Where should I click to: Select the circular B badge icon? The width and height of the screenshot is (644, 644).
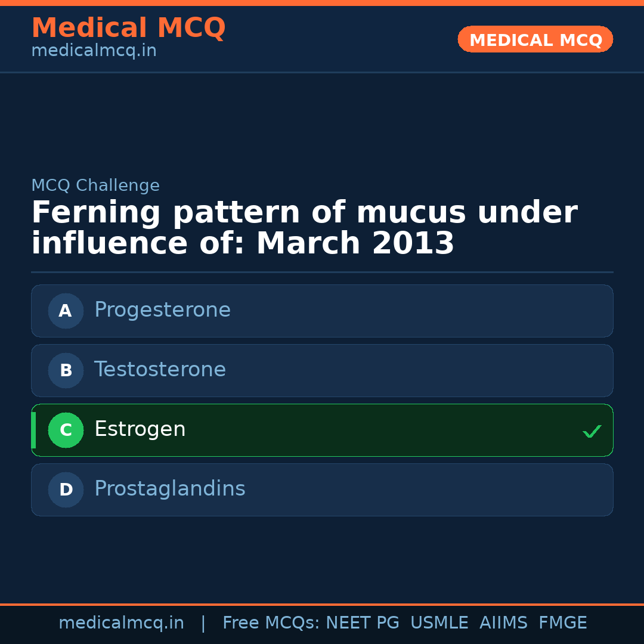66,370
